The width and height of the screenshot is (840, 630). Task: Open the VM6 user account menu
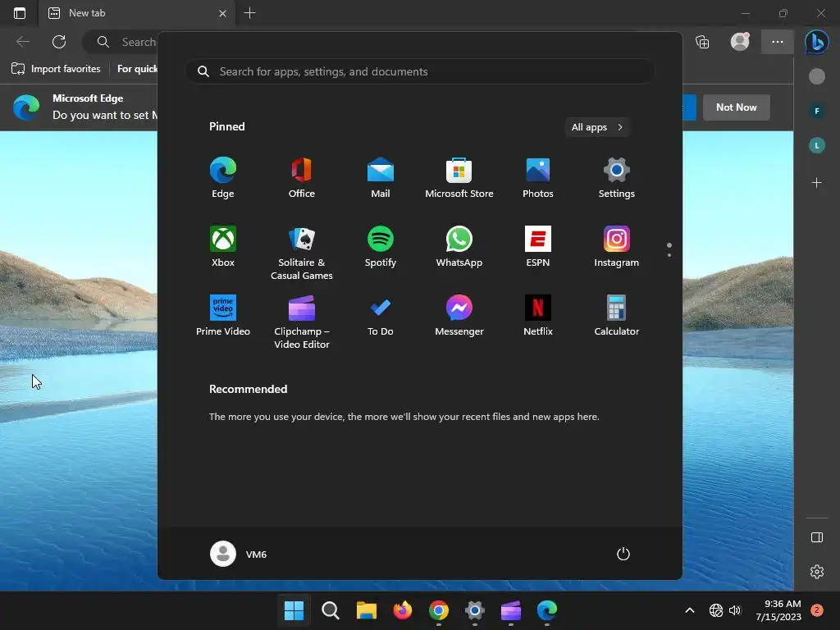tap(239, 554)
